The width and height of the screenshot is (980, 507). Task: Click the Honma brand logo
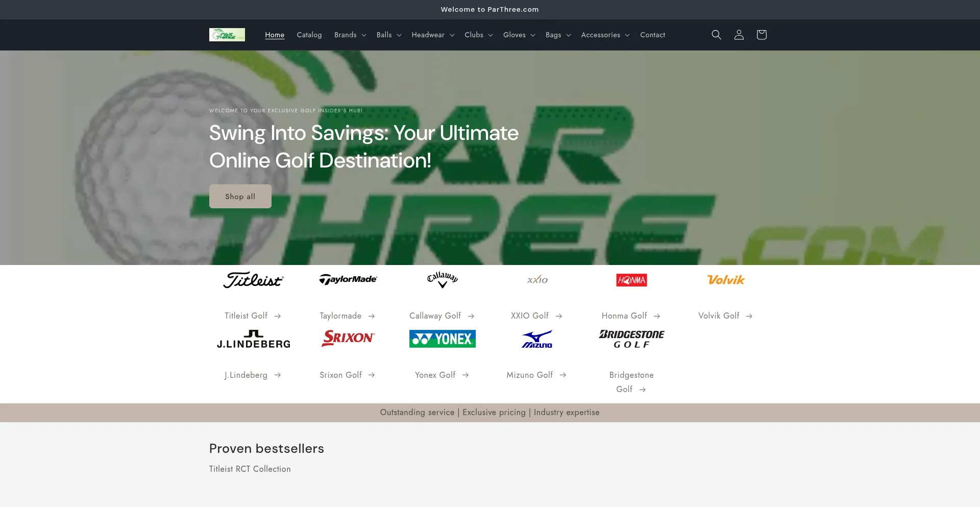(x=631, y=280)
